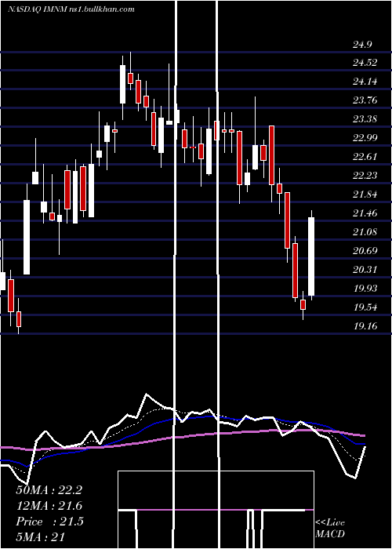392x549 pixels.
Task: Click the price label 19.93
Action: click(365, 288)
